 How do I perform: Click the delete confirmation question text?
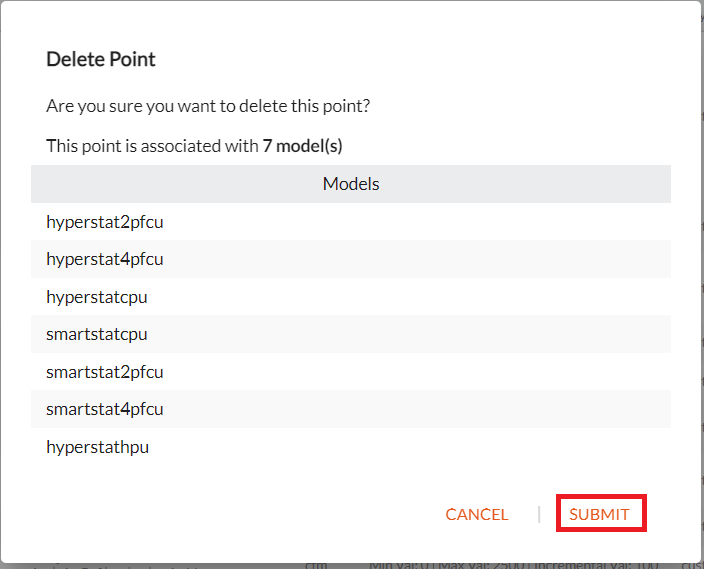pos(208,106)
